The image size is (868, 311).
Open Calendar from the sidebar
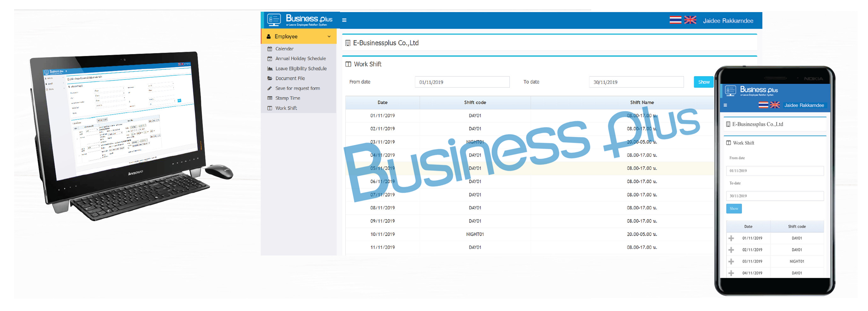(x=284, y=49)
